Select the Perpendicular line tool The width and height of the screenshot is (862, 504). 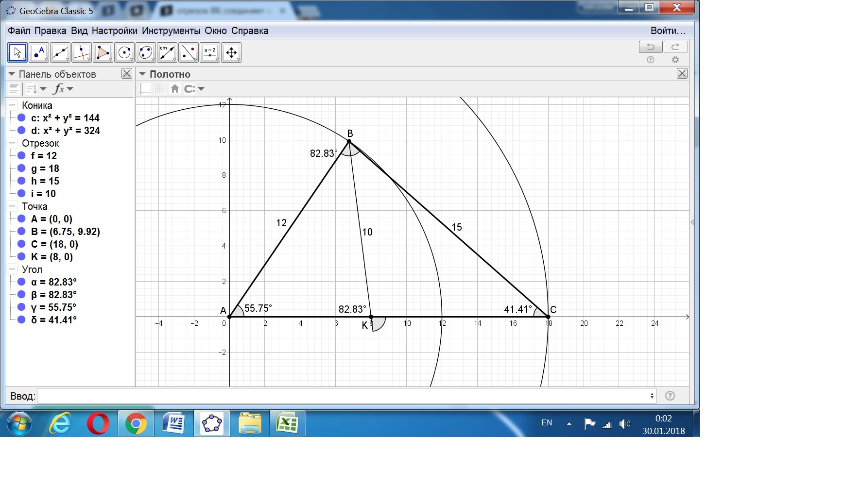[82, 52]
